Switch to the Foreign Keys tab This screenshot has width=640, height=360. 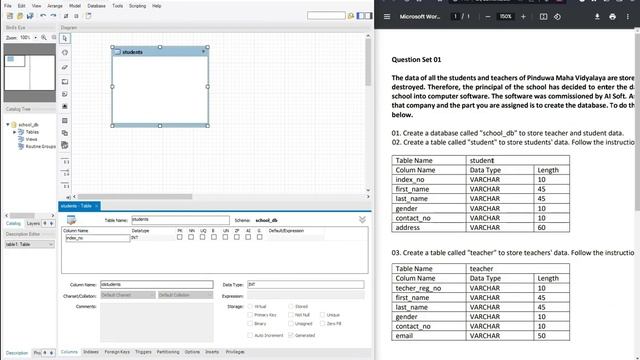pos(117,352)
